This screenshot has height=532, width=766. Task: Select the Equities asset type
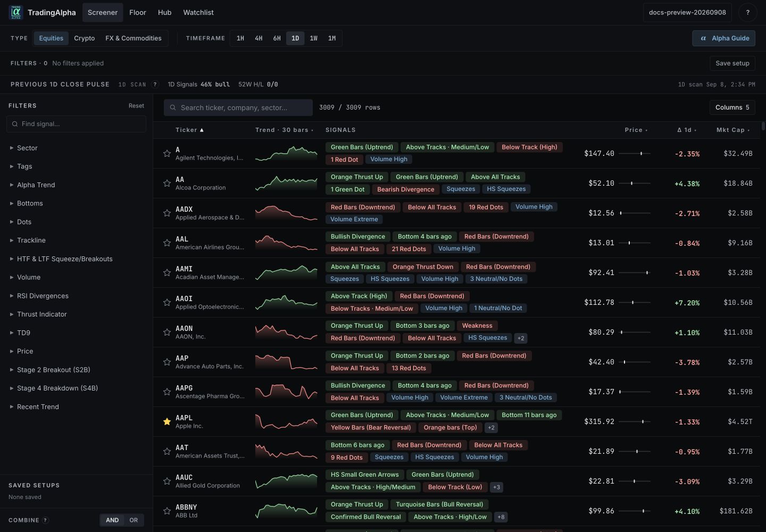51,38
